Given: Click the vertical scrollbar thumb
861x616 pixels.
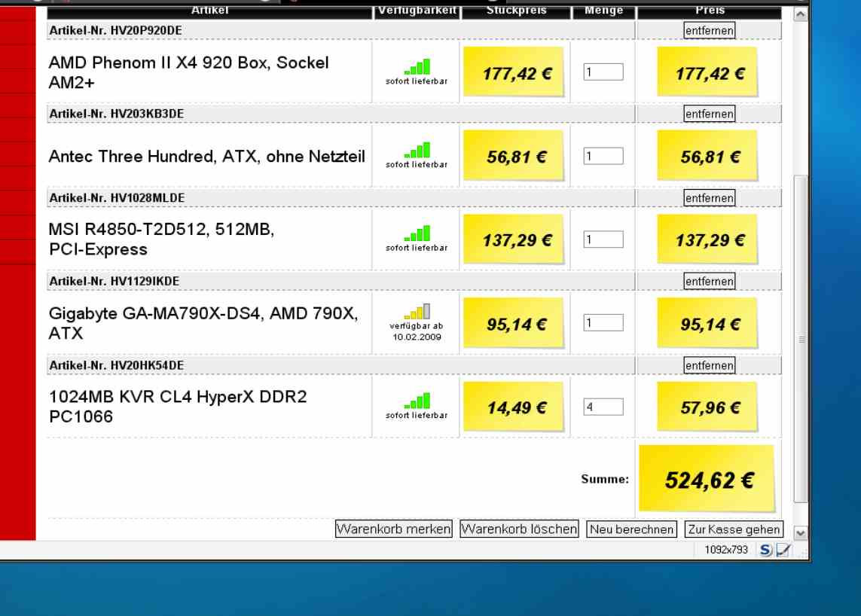Looking at the screenshot, I should point(801,339).
